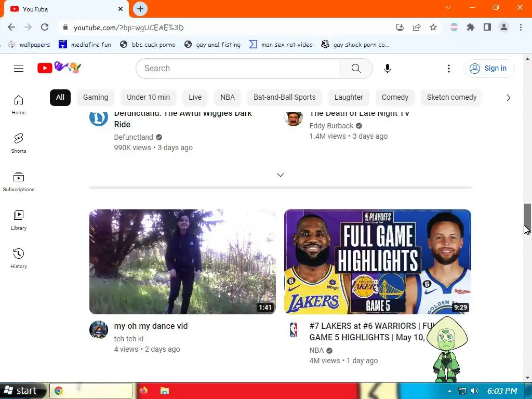
Task: Open Subscriptions in the sidebar
Action: coord(19,181)
